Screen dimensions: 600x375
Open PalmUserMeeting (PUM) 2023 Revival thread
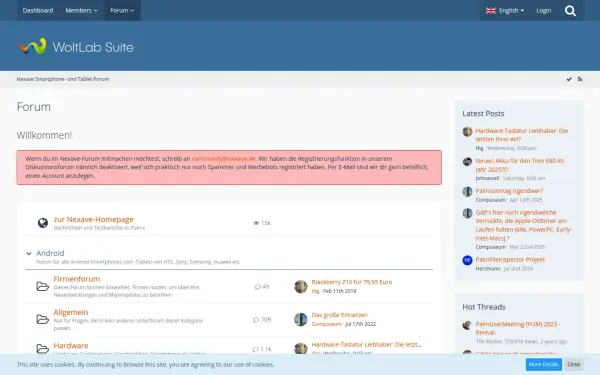tap(517, 328)
